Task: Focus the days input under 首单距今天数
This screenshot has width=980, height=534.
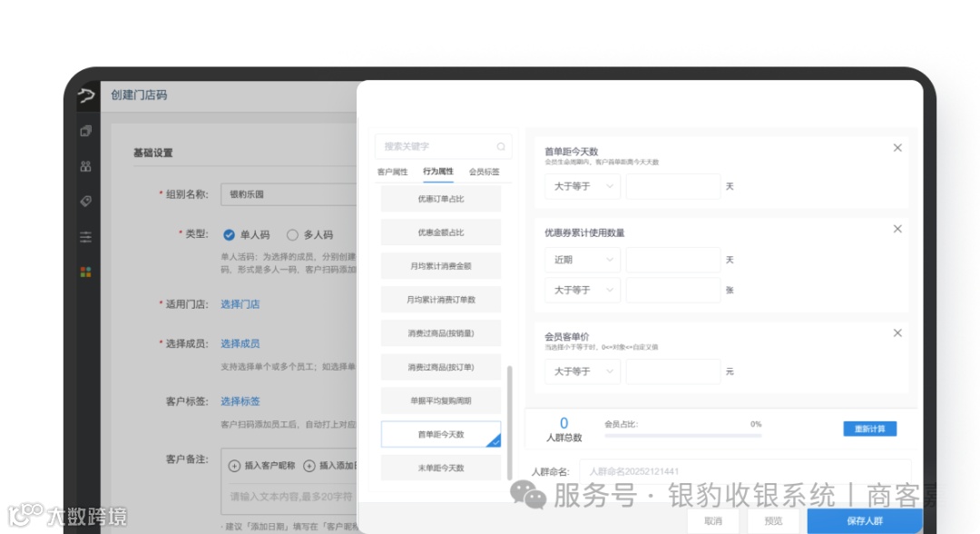Action: 673,186
